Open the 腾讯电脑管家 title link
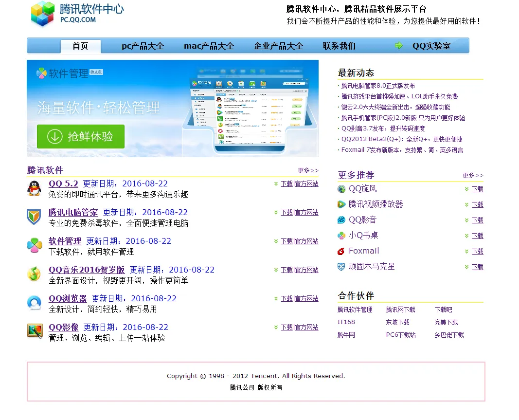Viewport: 519px width, 420px height. [73, 212]
